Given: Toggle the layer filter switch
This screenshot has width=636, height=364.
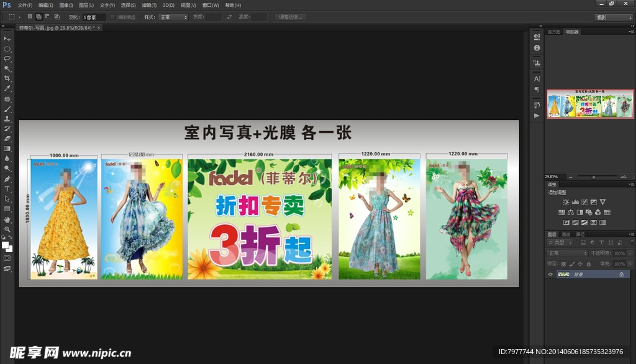Looking at the screenshot, I should point(631,243).
